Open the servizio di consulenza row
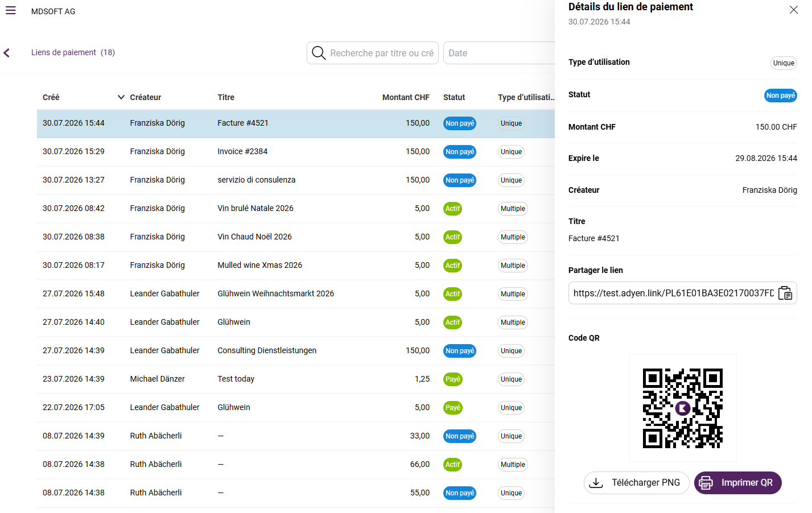Screen dimensions: 812x513 (x=296, y=180)
